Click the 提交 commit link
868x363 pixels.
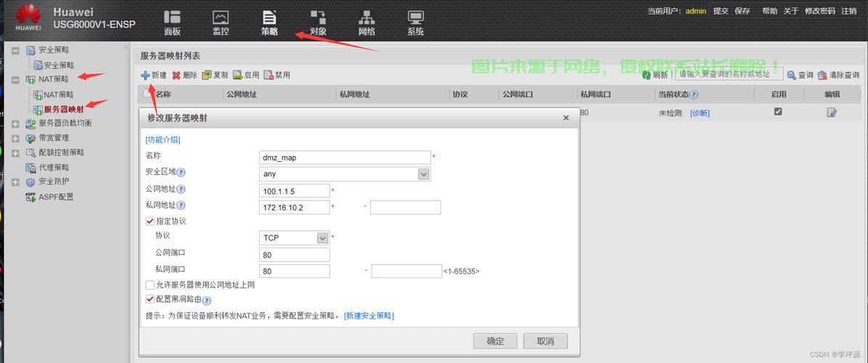pyautogui.click(x=721, y=11)
